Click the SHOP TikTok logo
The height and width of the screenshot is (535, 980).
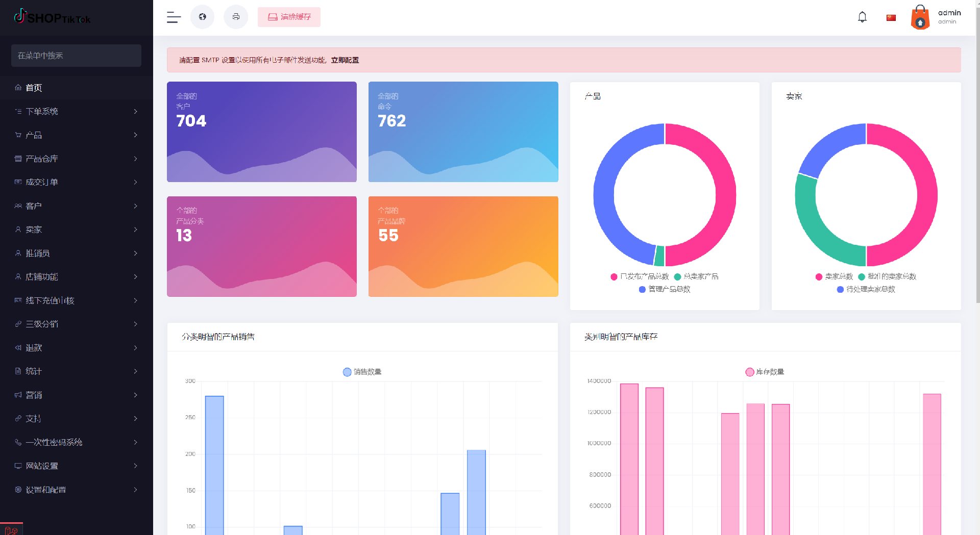(52, 18)
